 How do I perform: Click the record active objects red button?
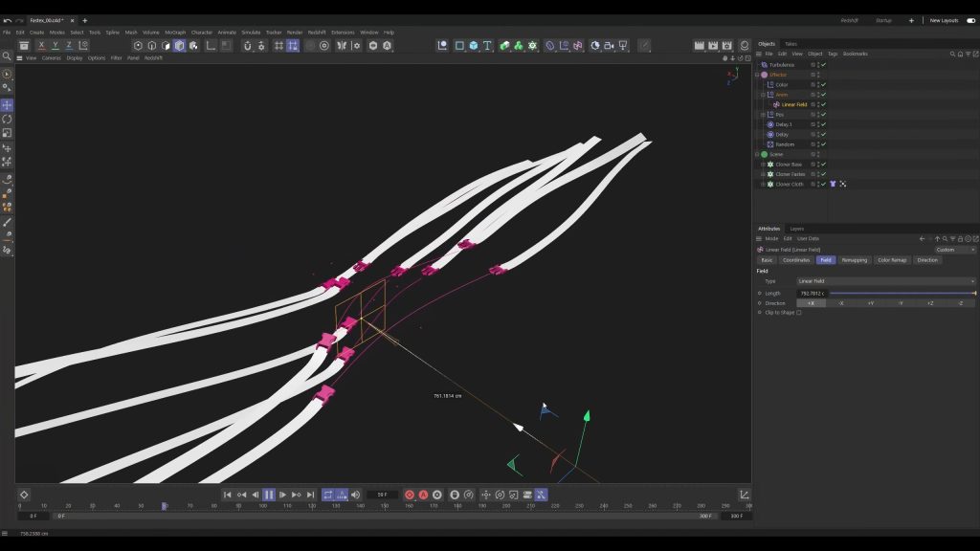coord(410,495)
